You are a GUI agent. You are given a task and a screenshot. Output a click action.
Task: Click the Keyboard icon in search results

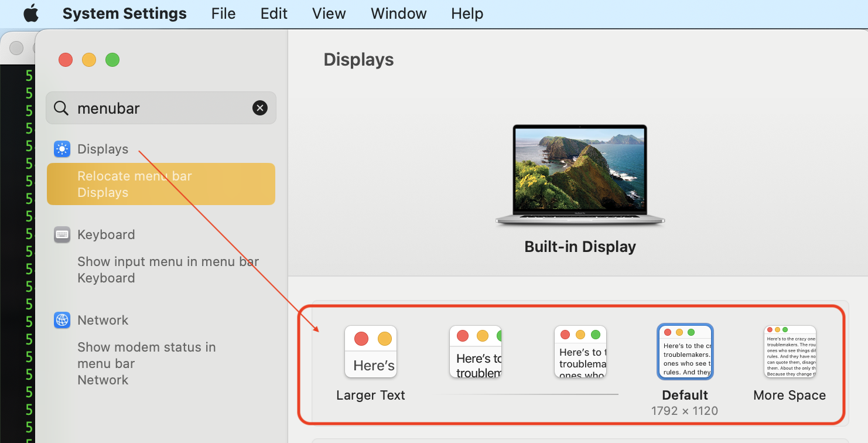(x=62, y=234)
